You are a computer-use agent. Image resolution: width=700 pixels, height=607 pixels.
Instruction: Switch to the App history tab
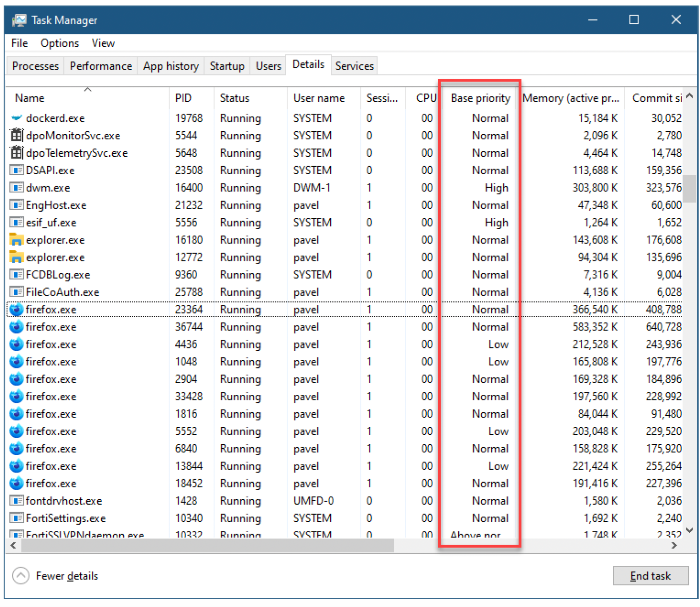[171, 66]
